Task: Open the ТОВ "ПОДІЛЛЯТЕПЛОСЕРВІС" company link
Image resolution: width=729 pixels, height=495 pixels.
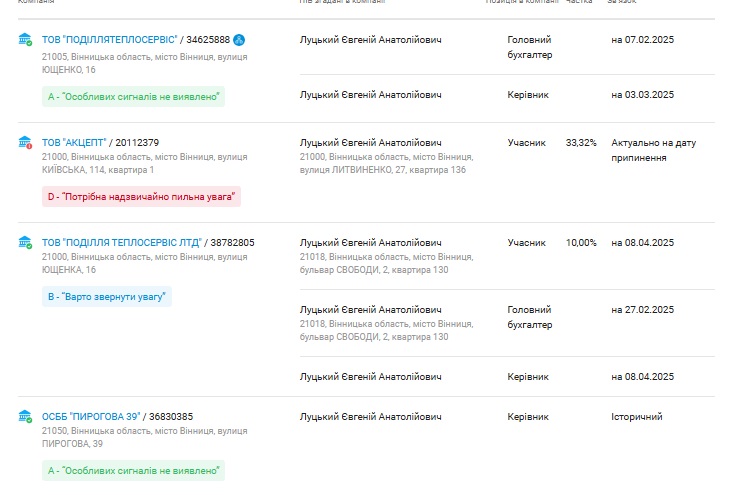Action: click(x=110, y=40)
